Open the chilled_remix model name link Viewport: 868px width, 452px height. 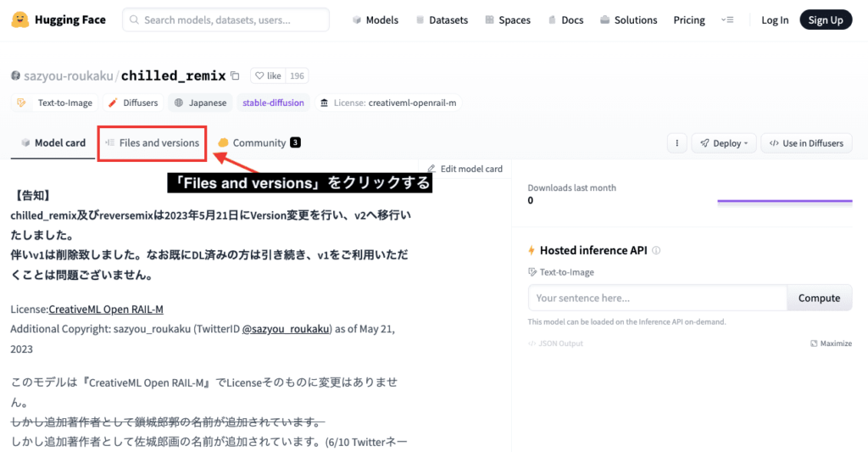[x=173, y=75]
